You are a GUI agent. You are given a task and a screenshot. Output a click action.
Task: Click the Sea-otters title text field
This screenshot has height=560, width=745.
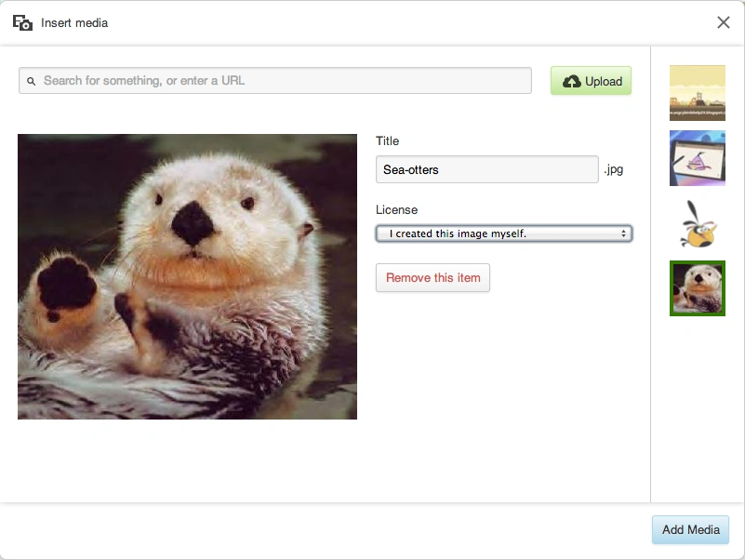point(486,169)
